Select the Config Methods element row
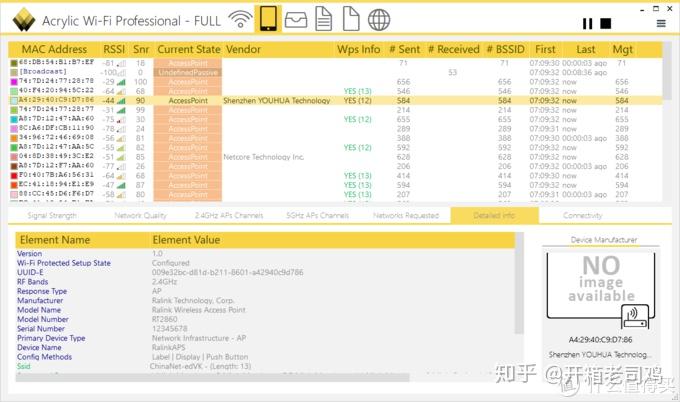The width and height of the screenshot is (680, 402). 265,357
